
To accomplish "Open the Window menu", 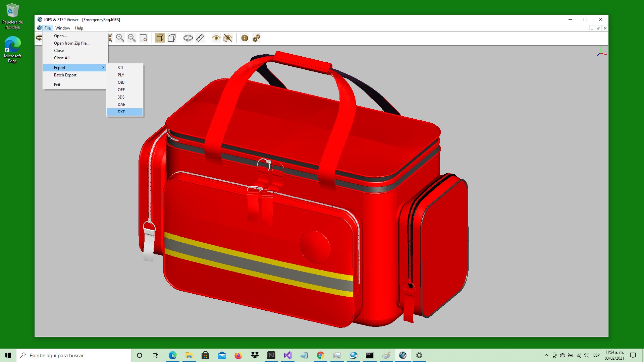I will 62,28.
